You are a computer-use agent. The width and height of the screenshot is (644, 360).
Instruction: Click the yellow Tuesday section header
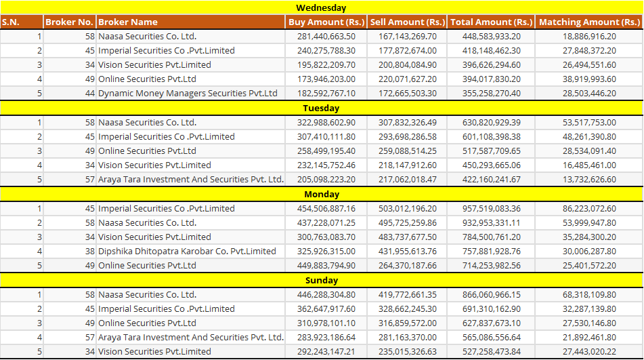pos(321,108)
